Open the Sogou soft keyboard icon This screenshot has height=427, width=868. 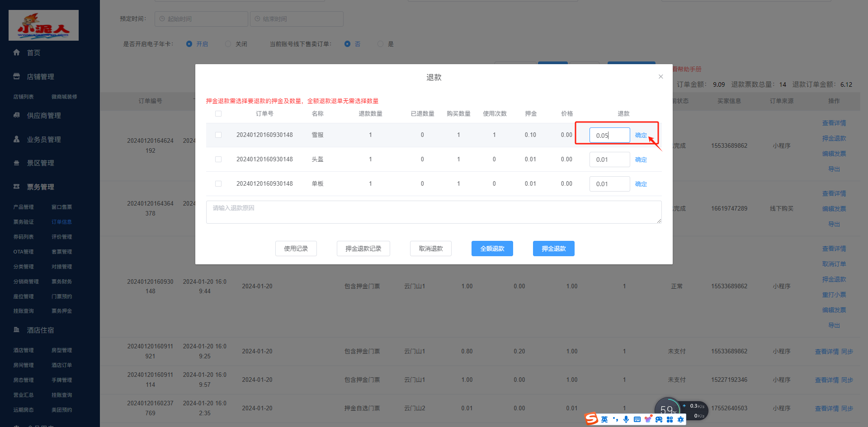(637, 419)
